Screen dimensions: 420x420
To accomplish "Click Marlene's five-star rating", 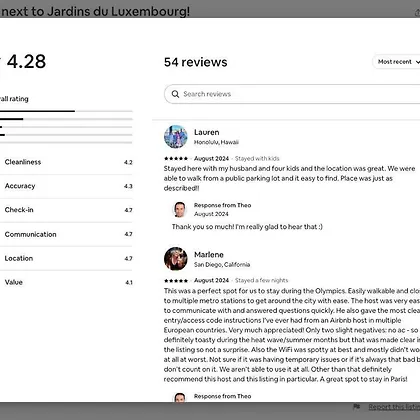I will [176, 280].
